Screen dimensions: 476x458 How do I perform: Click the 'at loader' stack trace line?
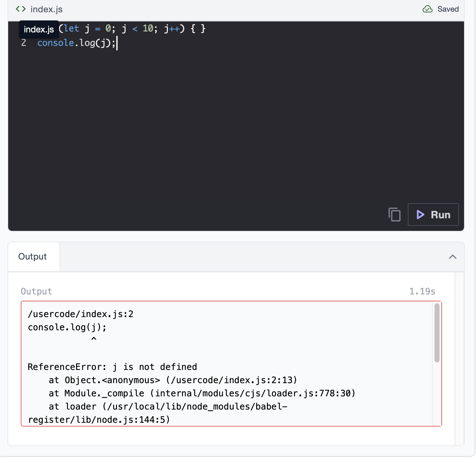[x=157, y=413]
